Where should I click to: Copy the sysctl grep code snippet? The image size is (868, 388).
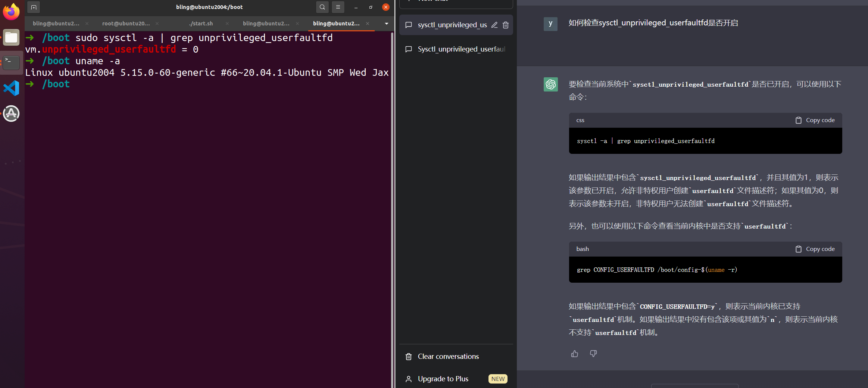click(x=815, y=120)
